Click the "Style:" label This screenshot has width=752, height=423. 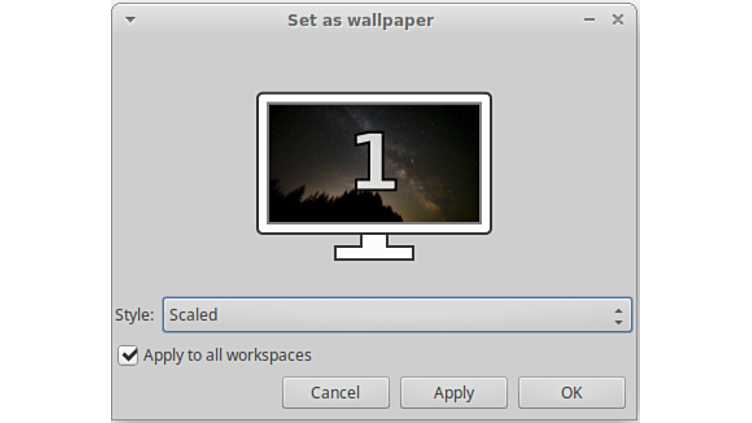point(134,315)
